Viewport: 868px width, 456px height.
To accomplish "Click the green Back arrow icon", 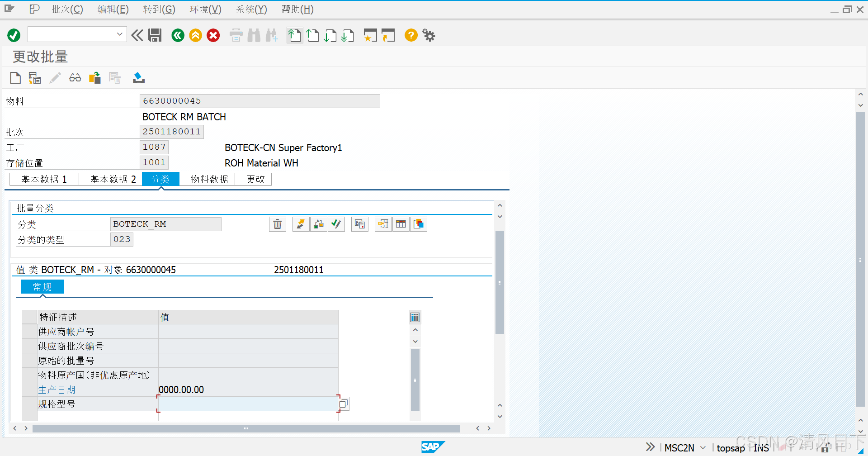I will pyautogui.click(x=178, y=35).
